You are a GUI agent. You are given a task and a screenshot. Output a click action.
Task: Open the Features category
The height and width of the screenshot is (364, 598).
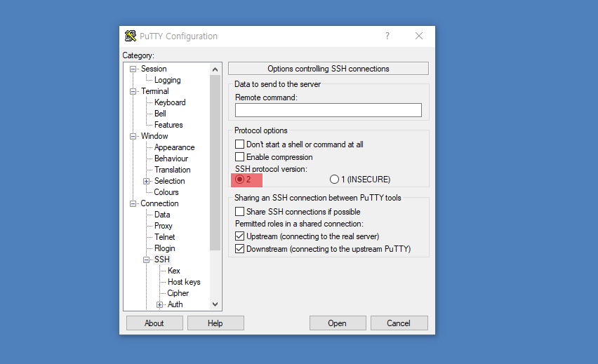click(x=168, y=125)
